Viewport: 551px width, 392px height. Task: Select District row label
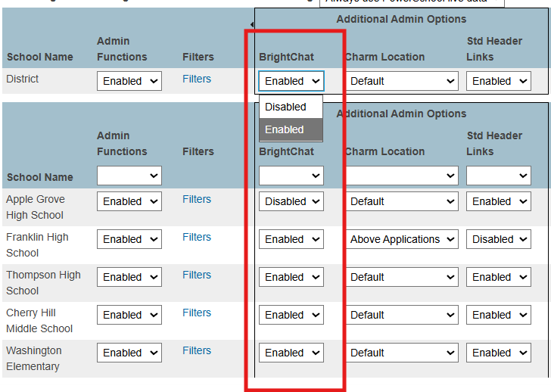point(22,79)
